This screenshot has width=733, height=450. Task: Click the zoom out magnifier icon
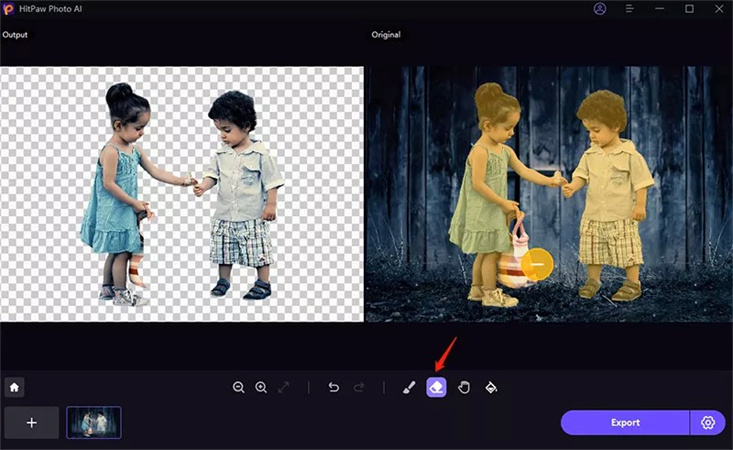coord(238,387)
